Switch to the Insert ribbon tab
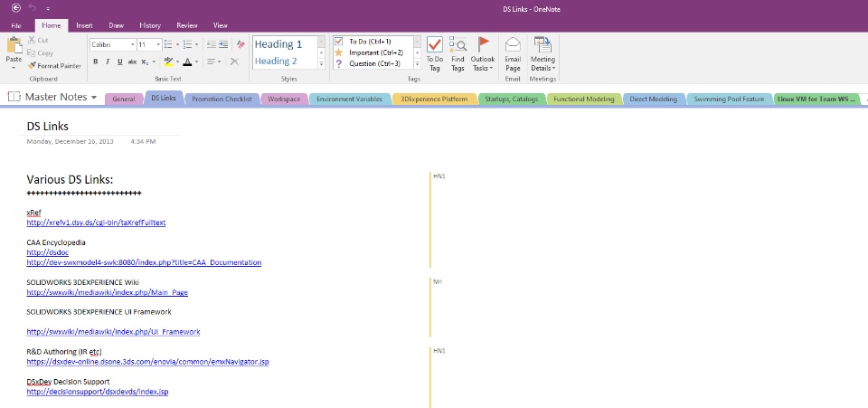 (84, 25)
